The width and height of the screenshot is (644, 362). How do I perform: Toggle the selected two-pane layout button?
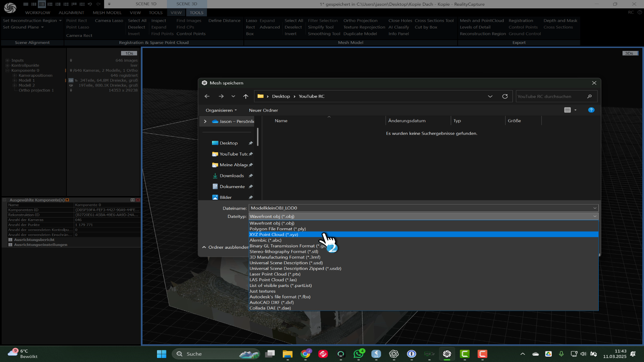(42, 4)
